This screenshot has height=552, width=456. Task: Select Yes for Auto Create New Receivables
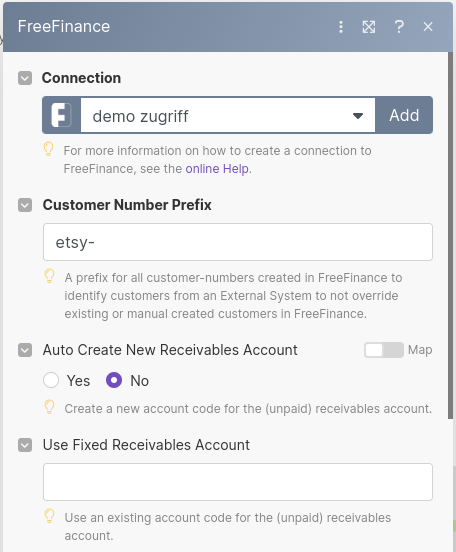(51, 381)
